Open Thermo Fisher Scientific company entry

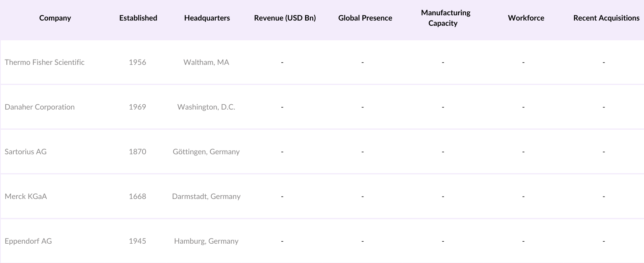click(45, 62)
